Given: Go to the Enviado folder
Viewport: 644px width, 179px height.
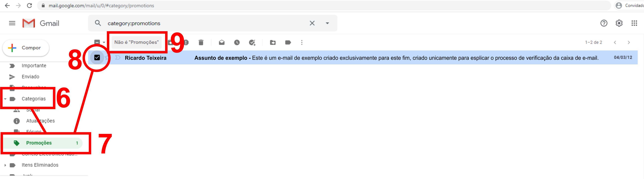Looking at the screenshot, I should pyautogui.click(x=30, y=77).
